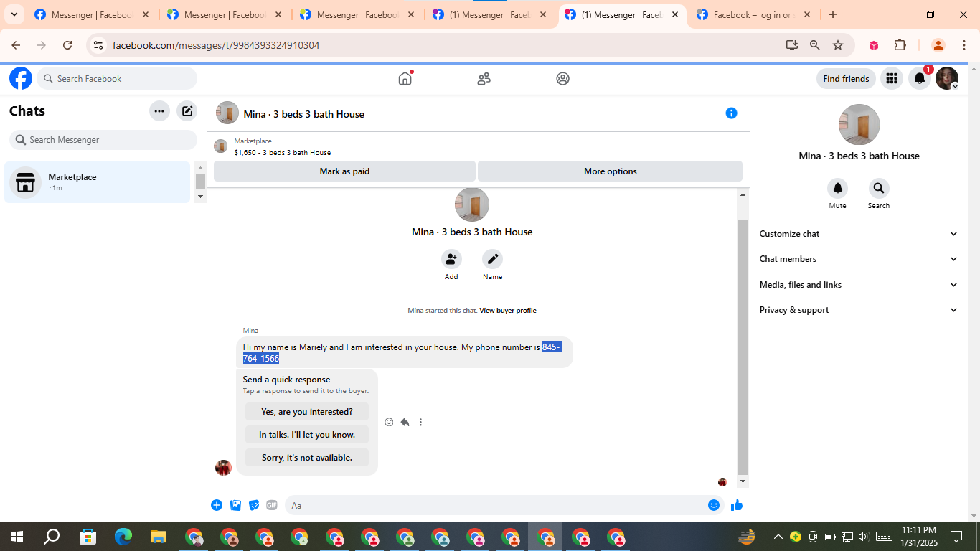Viewport: 980px width, 551px height.
Task: Expand the Privacy & support section
Action: [x=859, y=310]
